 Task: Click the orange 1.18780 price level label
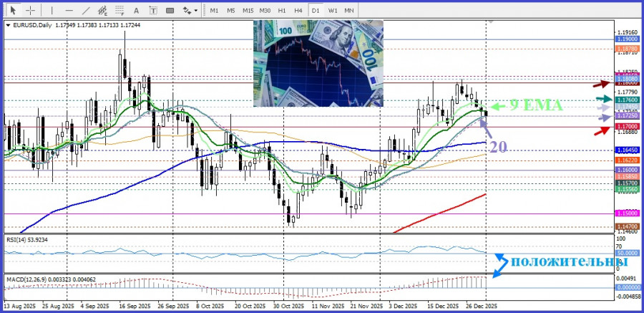coord(627,49)
